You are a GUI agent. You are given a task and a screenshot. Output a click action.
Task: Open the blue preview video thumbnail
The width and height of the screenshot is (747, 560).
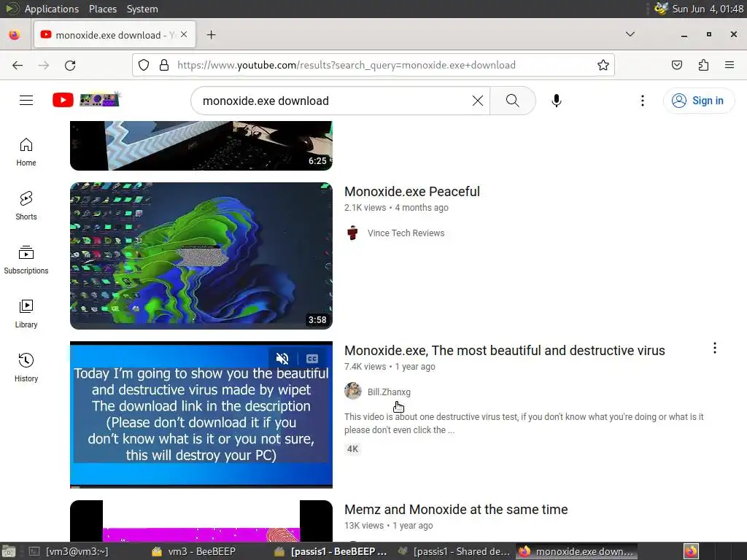(201, 414)
